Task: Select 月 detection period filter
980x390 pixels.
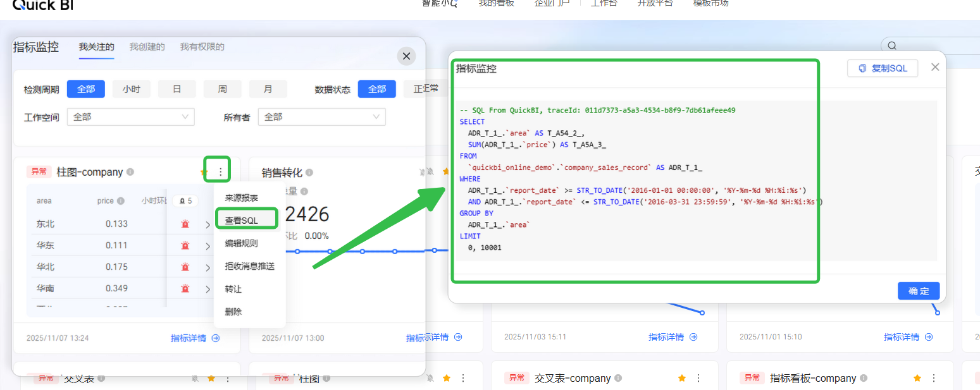Action: (x=268, y=89)
